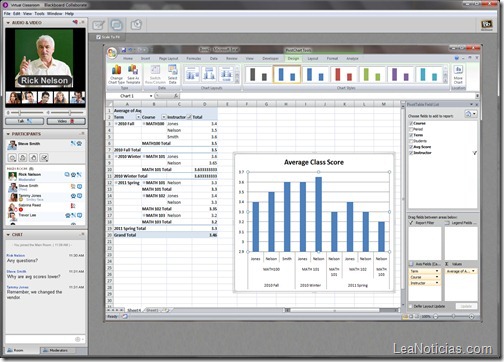Open the Course axis field dropdown arrow
Image resolution: width=504 pixels, height=362 pixels.
437,277
